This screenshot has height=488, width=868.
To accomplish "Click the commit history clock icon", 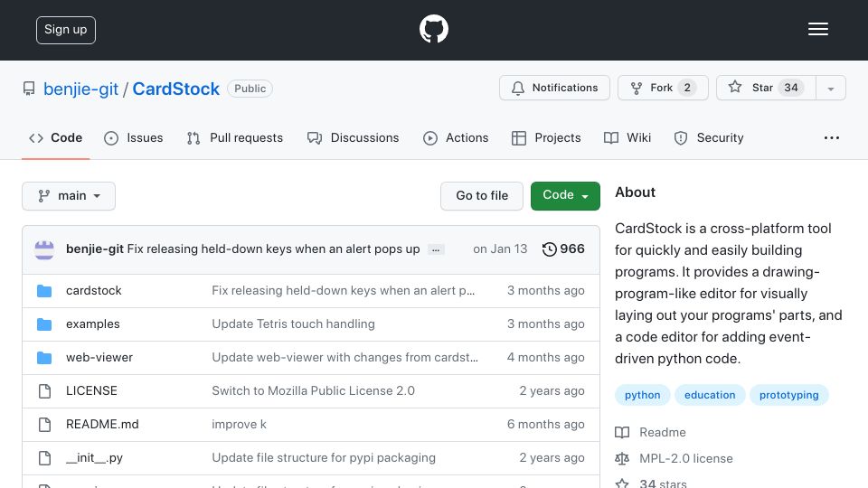I will [x=549, y=249].
